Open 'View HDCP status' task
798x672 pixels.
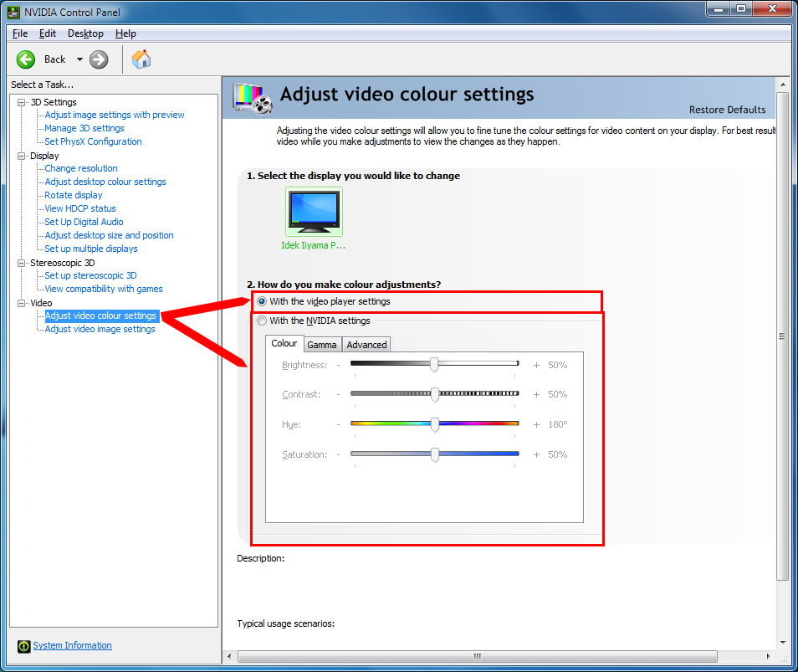point(80,208)
